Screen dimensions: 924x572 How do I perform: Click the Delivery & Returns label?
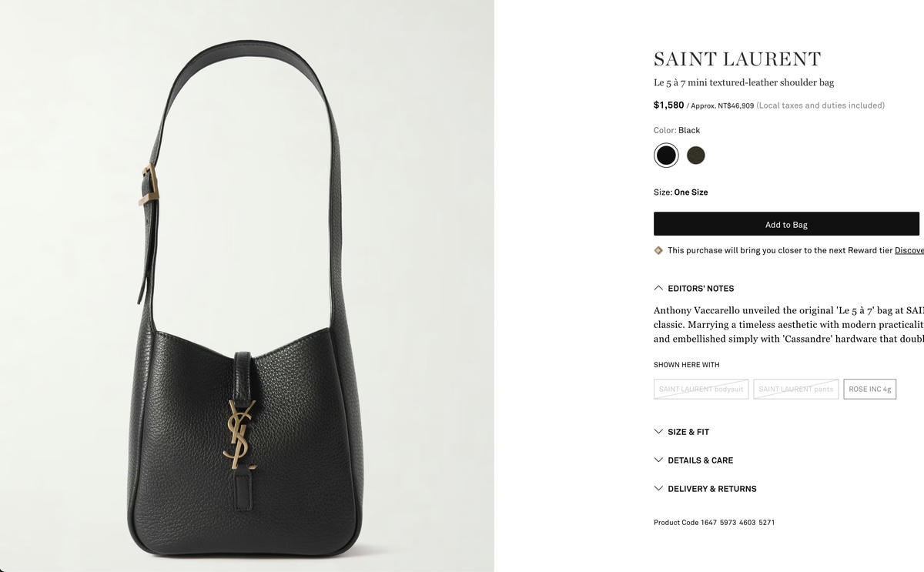click(712, 489)
